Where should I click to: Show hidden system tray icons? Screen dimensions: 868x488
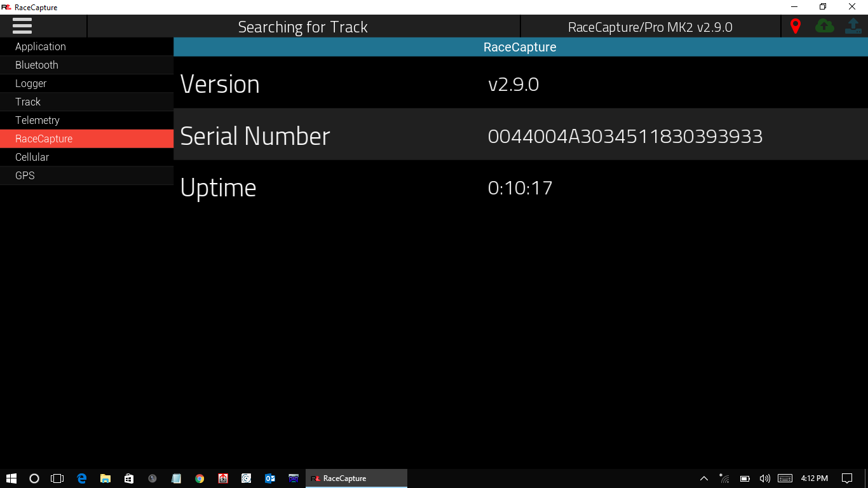tap(703, 478)
